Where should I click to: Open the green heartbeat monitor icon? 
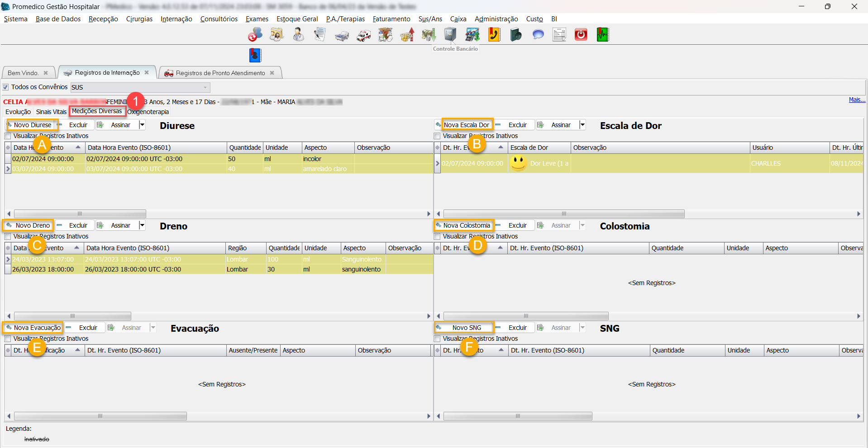[x=602, y=35]
